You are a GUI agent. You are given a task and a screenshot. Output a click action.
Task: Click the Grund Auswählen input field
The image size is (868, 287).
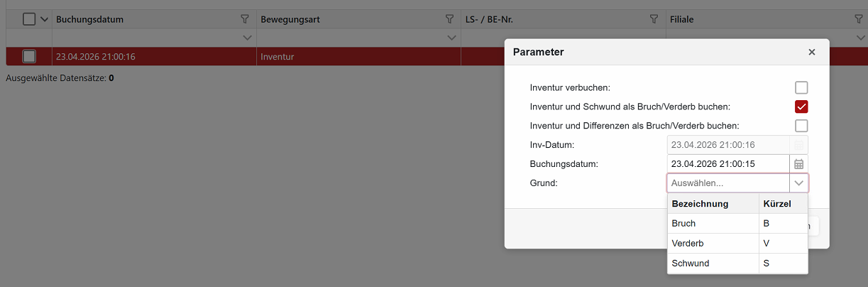[727, 183]
